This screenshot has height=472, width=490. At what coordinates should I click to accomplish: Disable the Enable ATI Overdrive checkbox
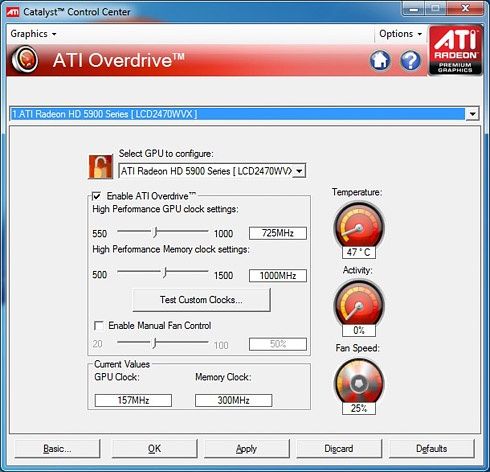point(96,196)
